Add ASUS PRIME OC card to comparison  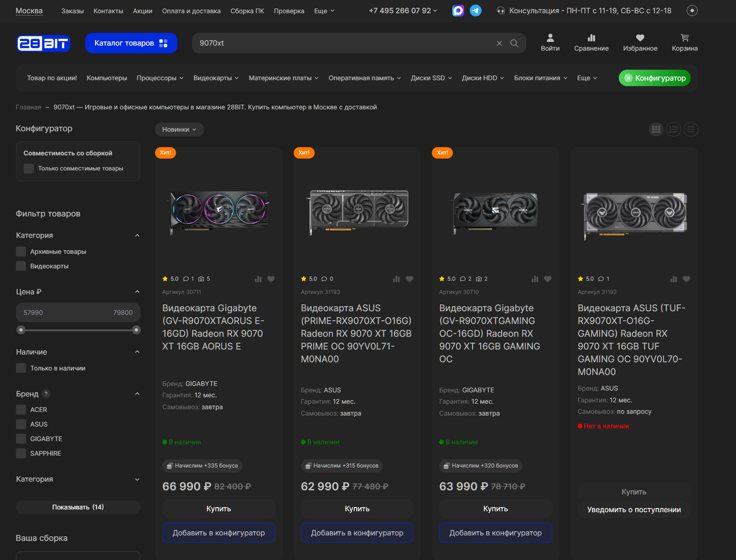[396, 279]
